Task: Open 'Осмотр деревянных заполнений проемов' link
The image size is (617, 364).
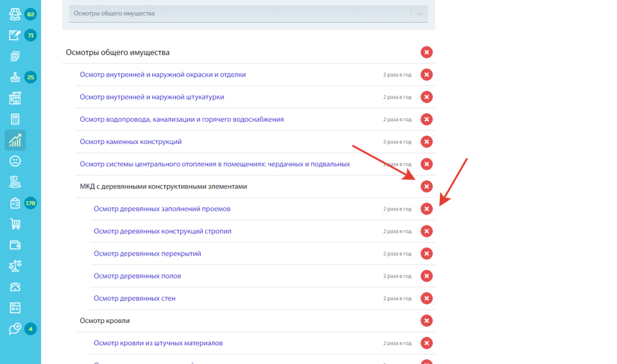Action: coord(162,209)
